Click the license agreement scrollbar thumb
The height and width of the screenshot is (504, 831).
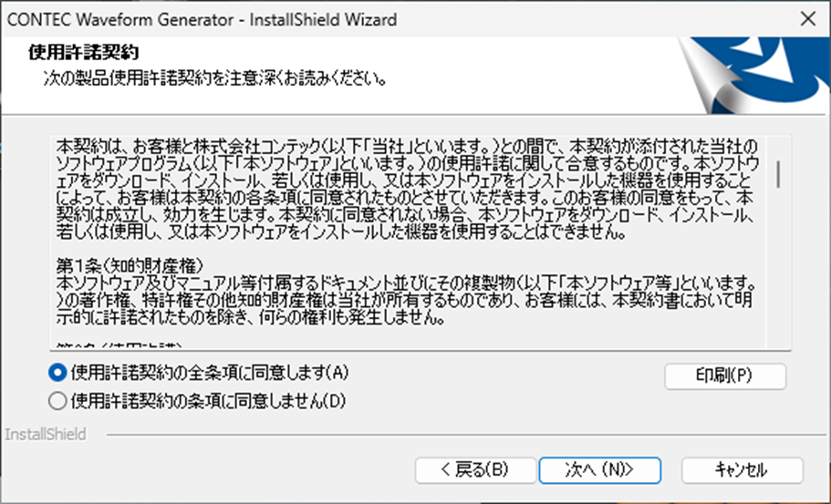(x=778, y=174)
